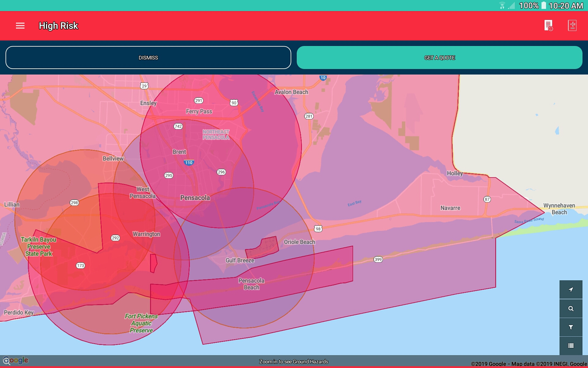This screenshot has width=588, height=368.
Task: Tap the Gulf Breeze map label
Action: click(x=240, y=260)
